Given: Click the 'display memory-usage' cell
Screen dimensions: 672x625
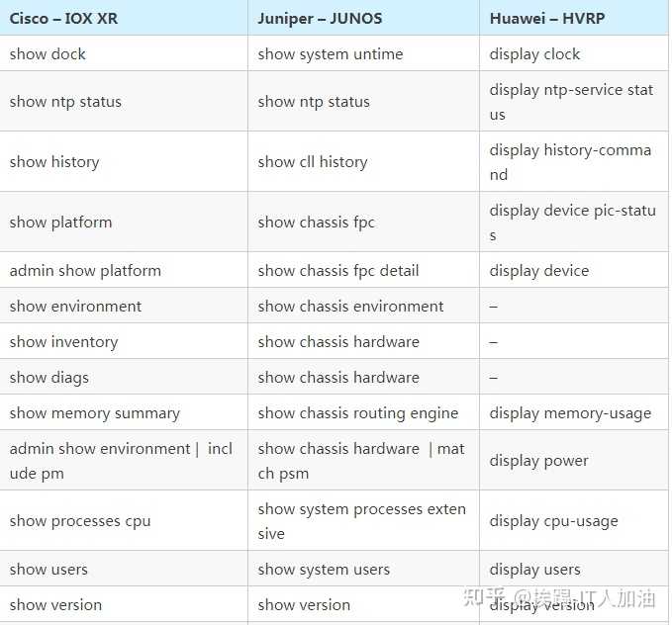Looking at the screenshot, I should (x=574, y=412).
